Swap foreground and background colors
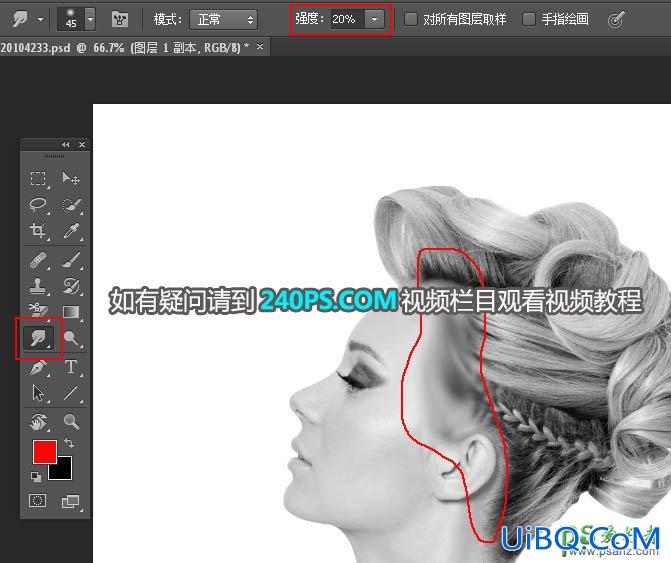This screenshot has width=671, height=563. pos(68,443)
